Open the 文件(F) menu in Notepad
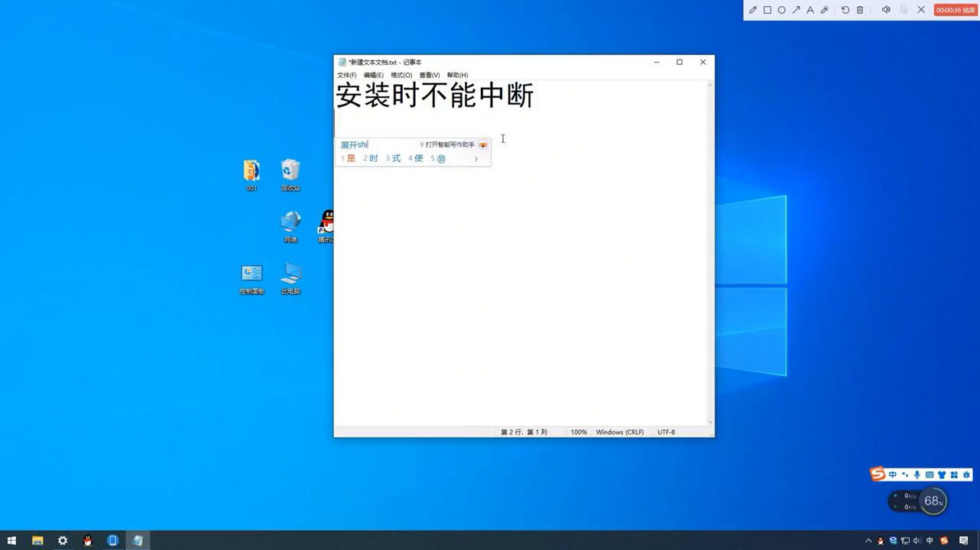Viewport: 980px width, 550px height. pyautogui.click(x=346, y=75)
